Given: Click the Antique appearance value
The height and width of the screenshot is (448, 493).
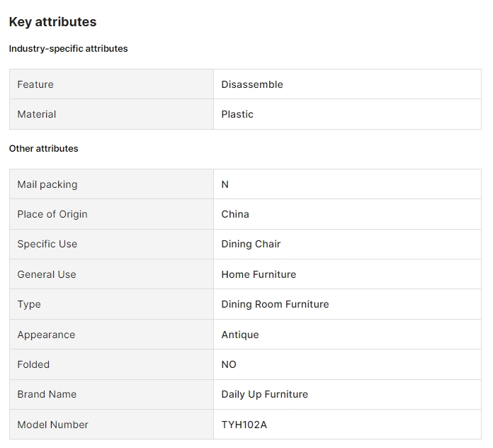Looking at the screenshot, I should coord(240,335).
